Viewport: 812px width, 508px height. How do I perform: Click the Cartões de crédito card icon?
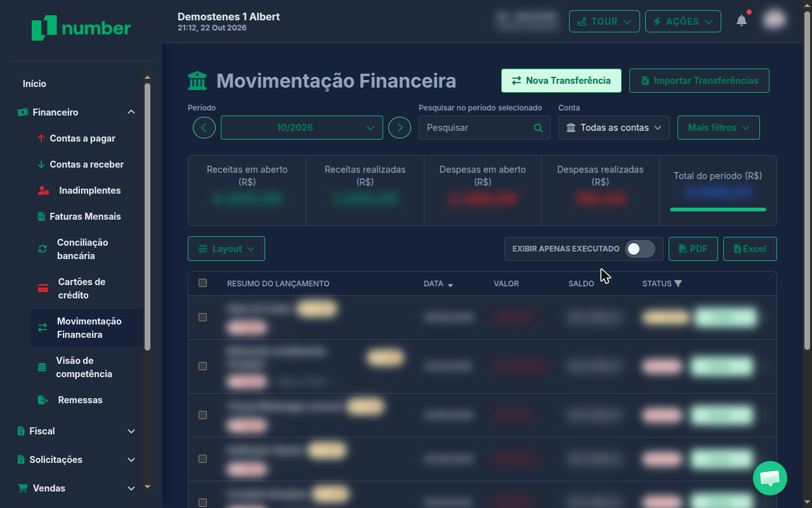pyautogui.click(x=43, y=288)
